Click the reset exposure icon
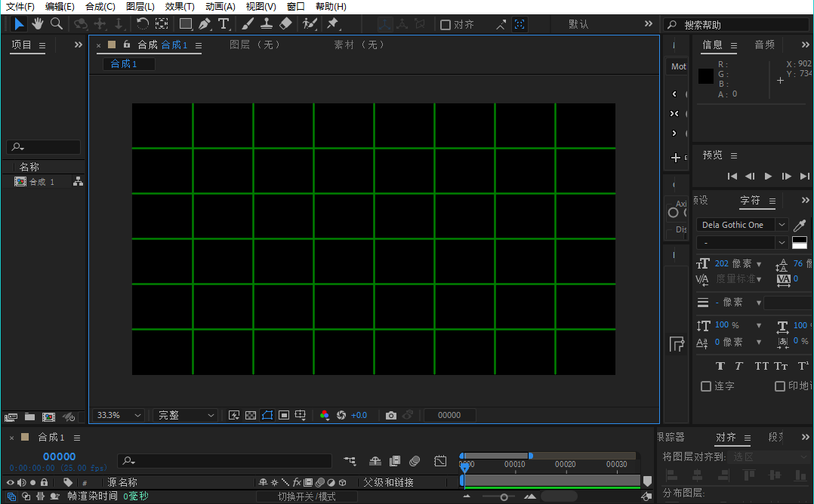Viewport: 814px width, 504px height. coord(341,415)
